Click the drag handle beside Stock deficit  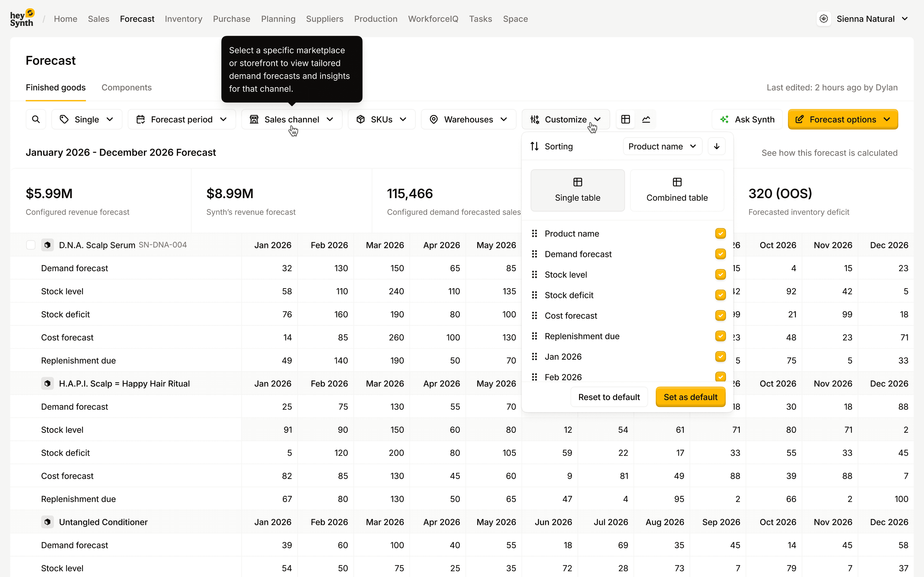[x=534, y=295]
